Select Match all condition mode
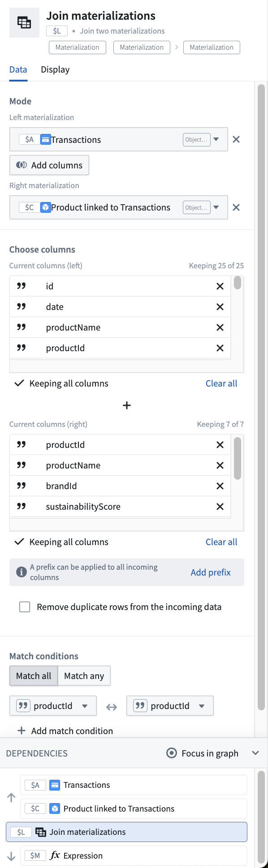Screen dimensions: 268x868 point(34,676)
